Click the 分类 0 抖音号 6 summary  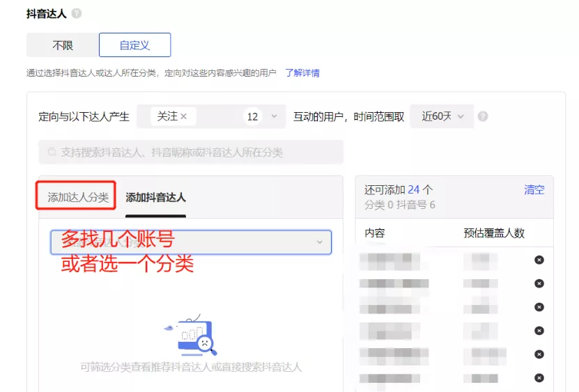(400, 205)
